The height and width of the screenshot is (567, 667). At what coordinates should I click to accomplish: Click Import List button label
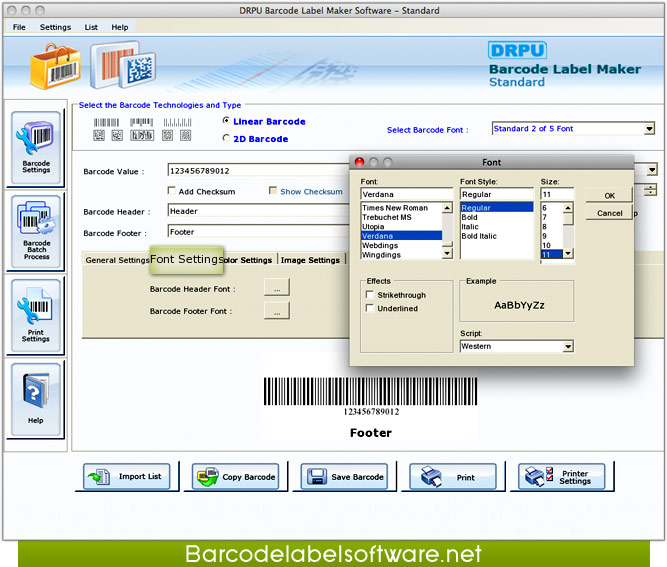(140, 476)
